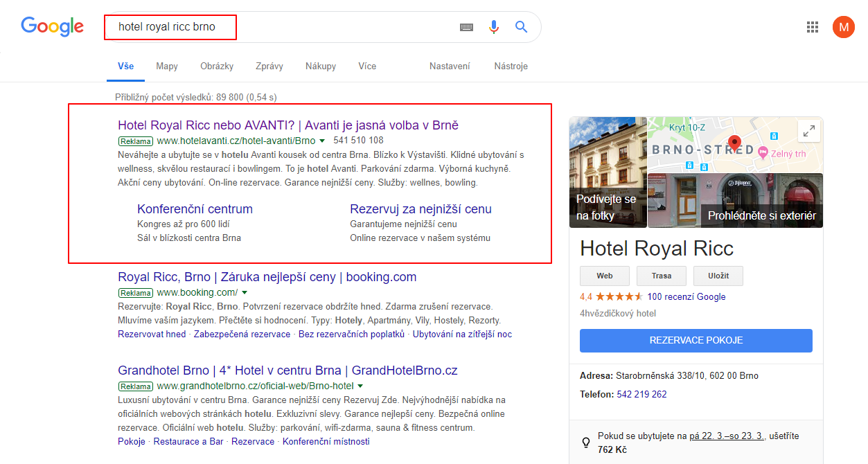Screen dimensions: 868x464
Task: Click the Restaurace a Bar sitelink
Action: pyautogui.click(x=188, y=441)
